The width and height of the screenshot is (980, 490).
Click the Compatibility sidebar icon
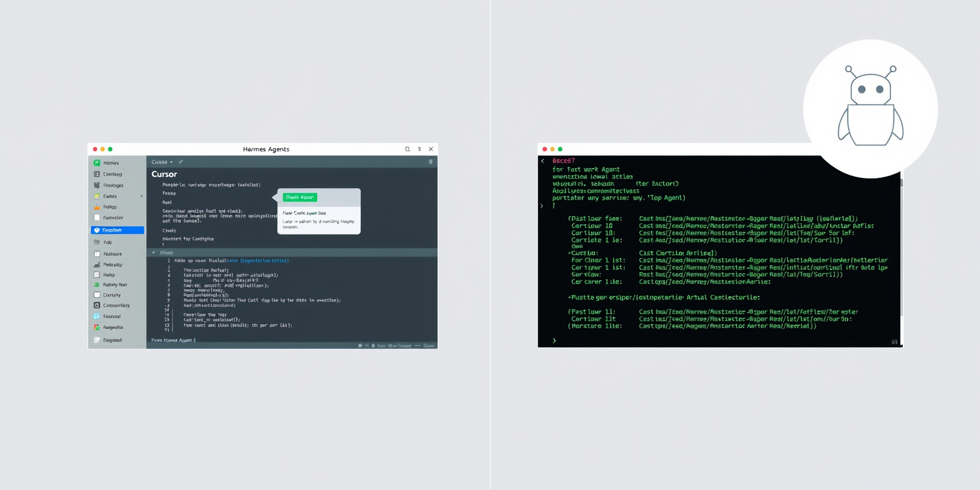pyautogui.click(x=97, y=305)
